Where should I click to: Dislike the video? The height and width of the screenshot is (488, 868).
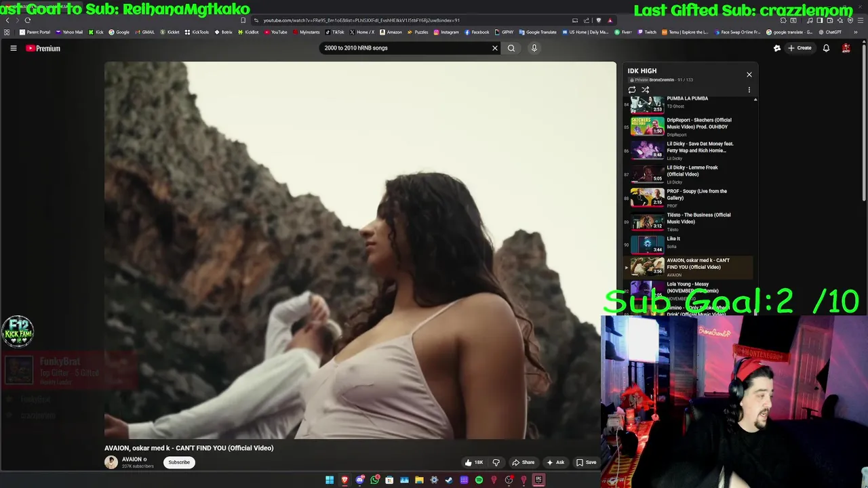pos(496,462)
